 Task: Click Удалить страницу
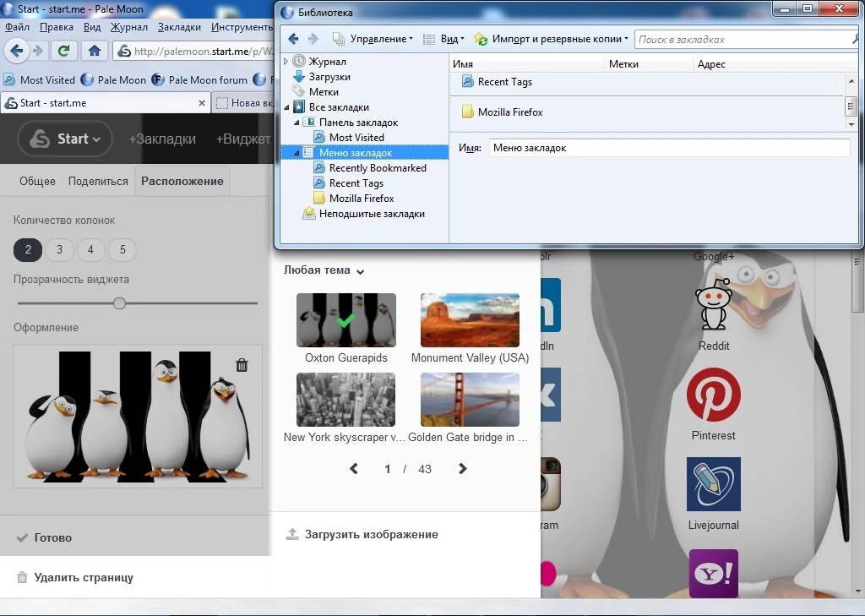pos(75,577)
